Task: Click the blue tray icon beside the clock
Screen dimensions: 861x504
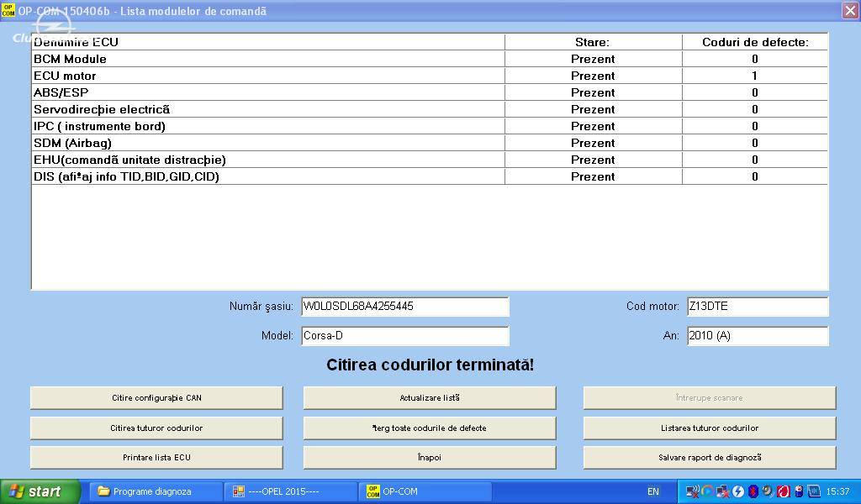Action: point(814,491)
